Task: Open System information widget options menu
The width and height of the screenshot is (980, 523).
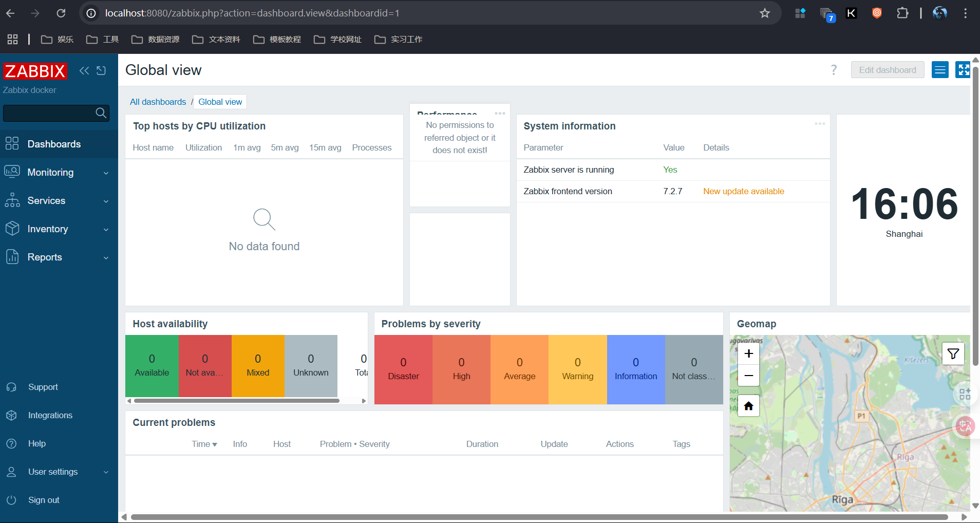Action: coord(820,124)
